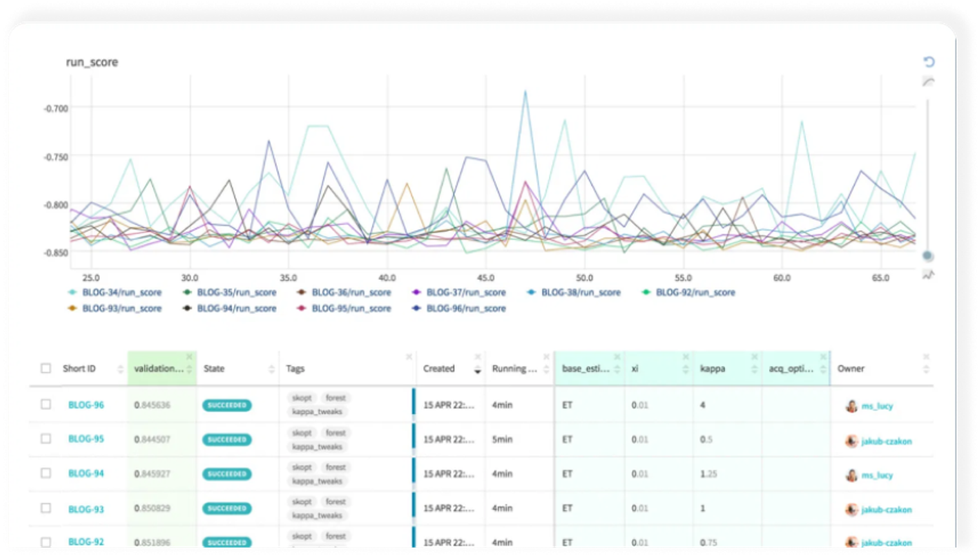The image size is (980, 556).
Task: Toggle BLOG-95/run_score legend entry
Action: click(344, 308)
